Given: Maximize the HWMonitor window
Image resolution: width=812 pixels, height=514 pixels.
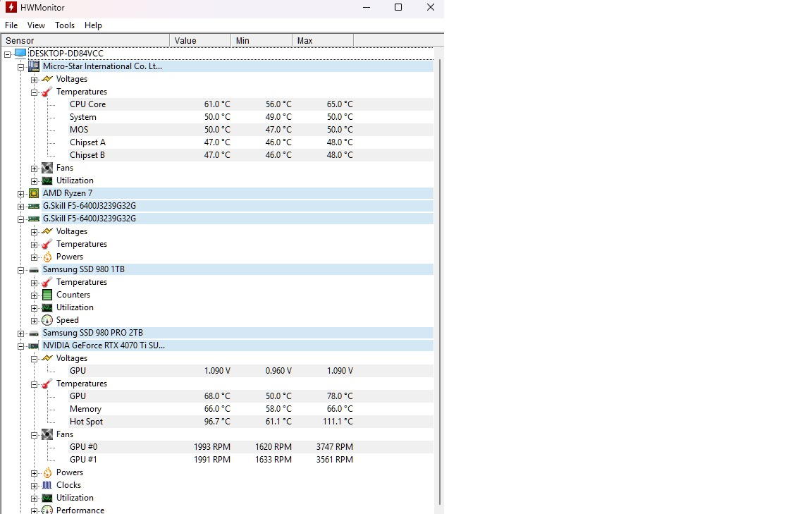Looking at the screenshot, I should (398, 7).
